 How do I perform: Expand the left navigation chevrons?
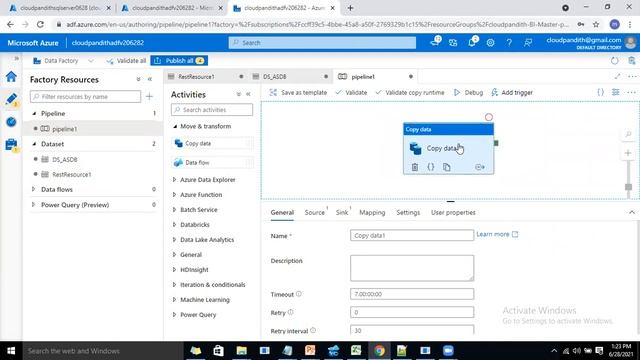click(x=16, y=58)
